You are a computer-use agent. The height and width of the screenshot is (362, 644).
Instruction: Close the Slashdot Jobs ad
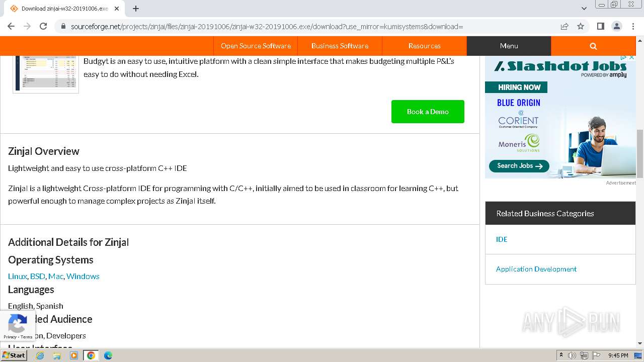[631, 57]
